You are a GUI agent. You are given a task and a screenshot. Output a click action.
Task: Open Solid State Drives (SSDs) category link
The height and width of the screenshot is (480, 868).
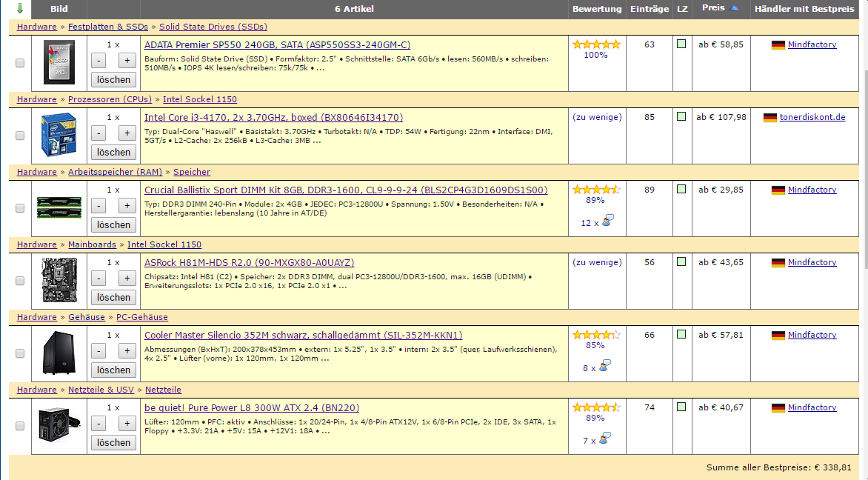pos(213,27)
